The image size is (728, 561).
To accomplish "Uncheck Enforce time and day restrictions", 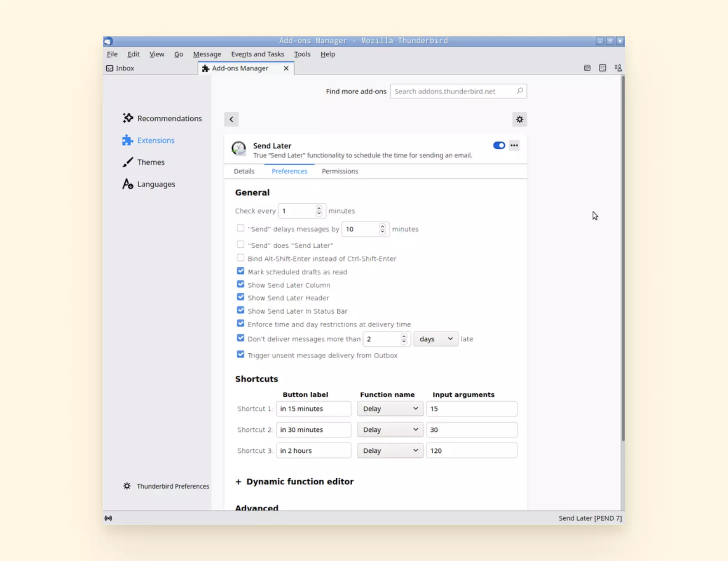I will pyautogui.click(x=241, y=323).
